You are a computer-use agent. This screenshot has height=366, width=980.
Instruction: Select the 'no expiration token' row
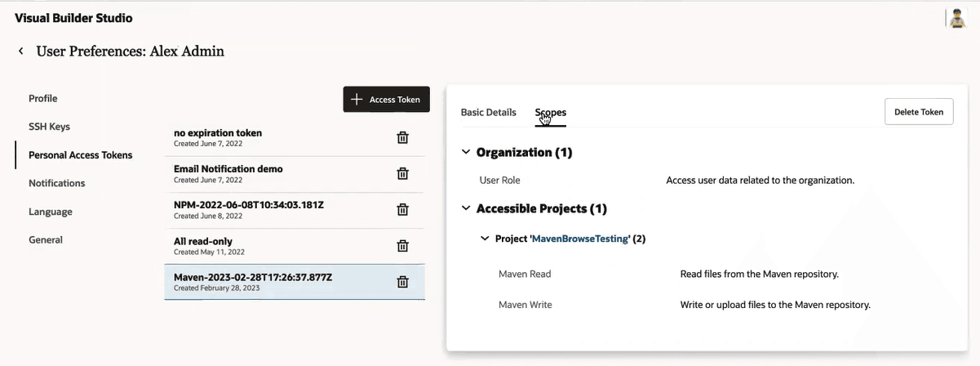295,138
